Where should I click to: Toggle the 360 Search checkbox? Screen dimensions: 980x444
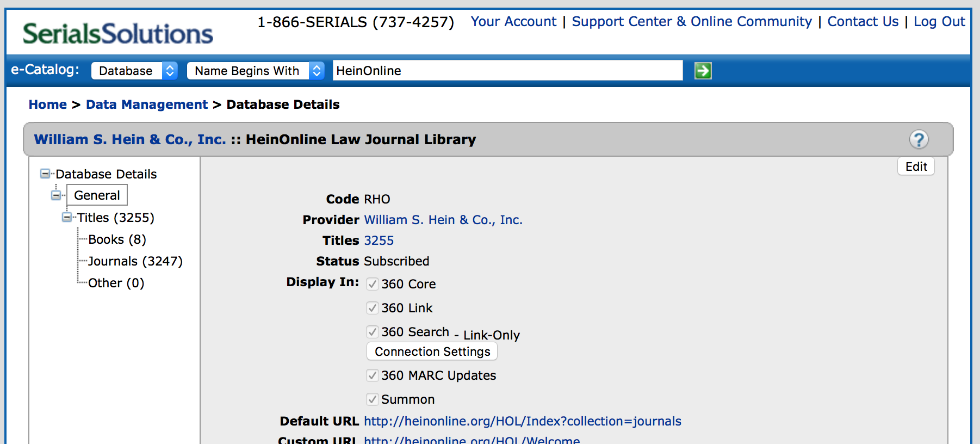[373, 332]
